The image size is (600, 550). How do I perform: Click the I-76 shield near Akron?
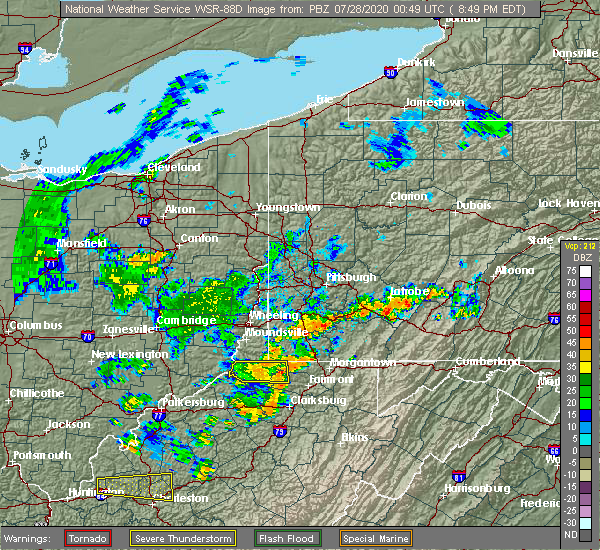144,220
